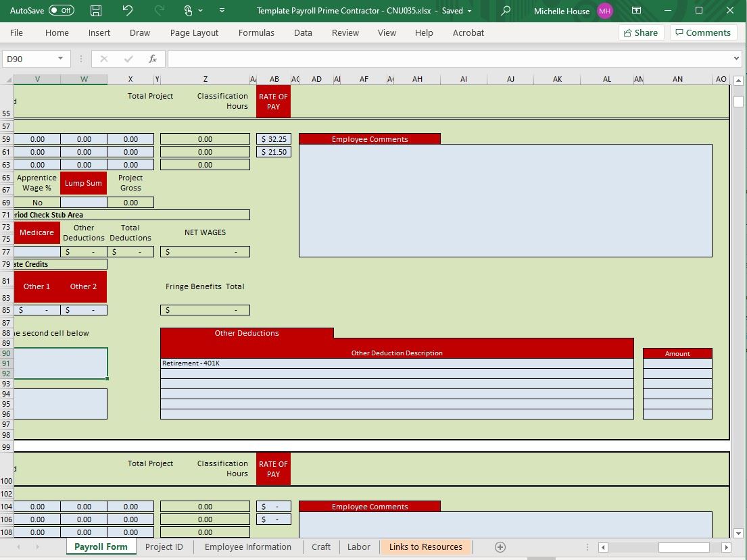Expand the Name Box dropdown arrow

click(x=60, y=59)
